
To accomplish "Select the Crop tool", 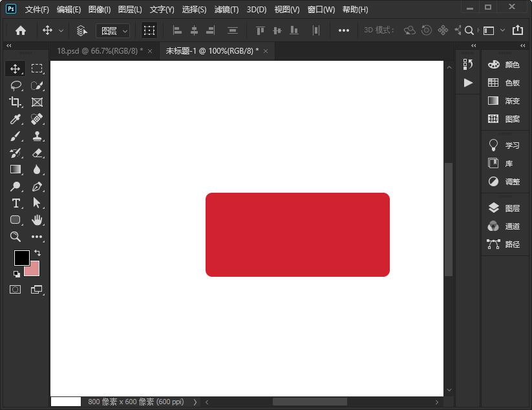I will (16, 102).
